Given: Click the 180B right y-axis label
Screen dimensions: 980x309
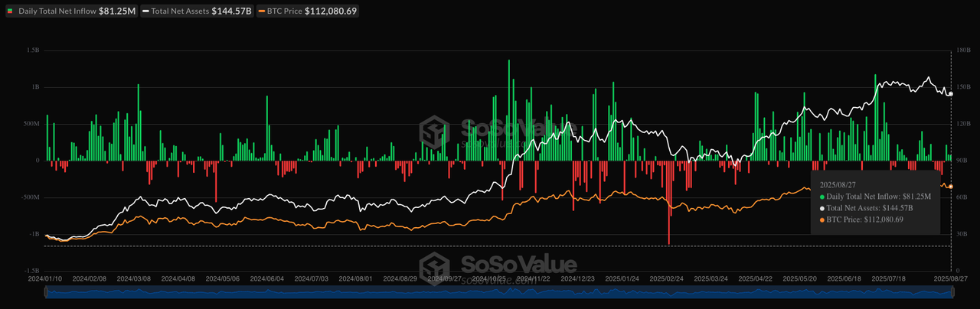Looking at the screenshot, I should click(963, 50).
